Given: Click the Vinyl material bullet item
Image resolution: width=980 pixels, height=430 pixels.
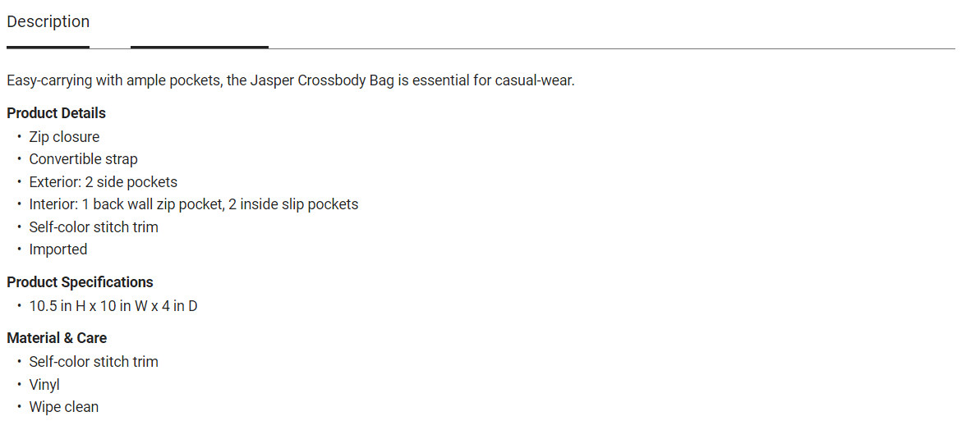Looking at the screenshot, I should [x=44, y=385].
